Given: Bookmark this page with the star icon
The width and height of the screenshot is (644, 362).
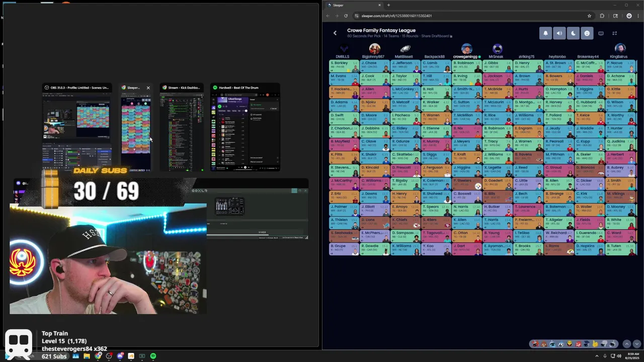Looking at the screenshot, I should point(589,16).
